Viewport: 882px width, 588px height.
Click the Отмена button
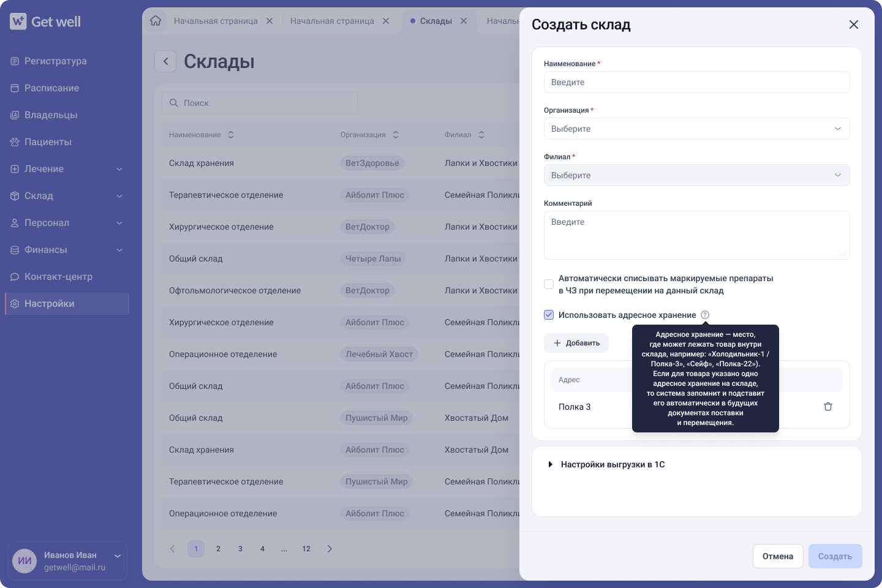[x=778, y=556]
